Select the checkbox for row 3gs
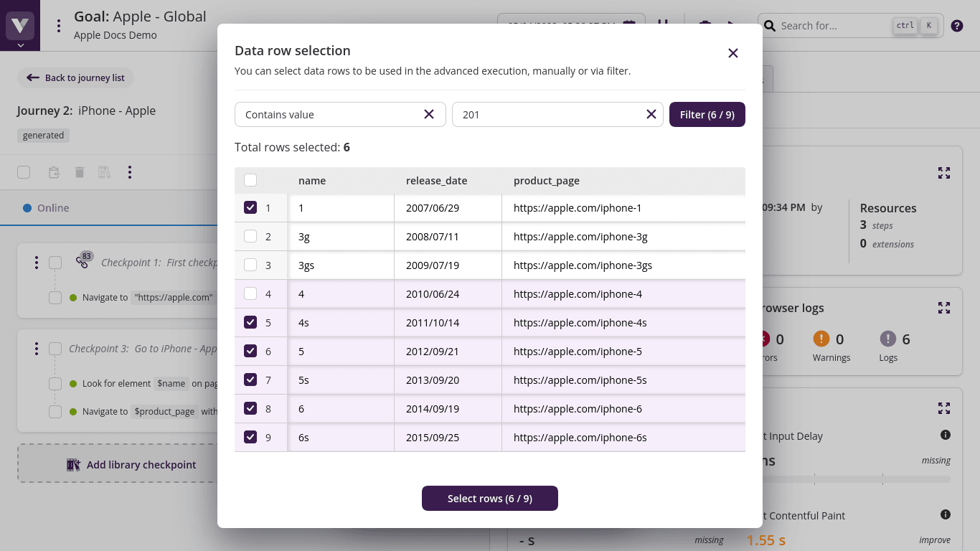980x551 pixels. point(250,265)
